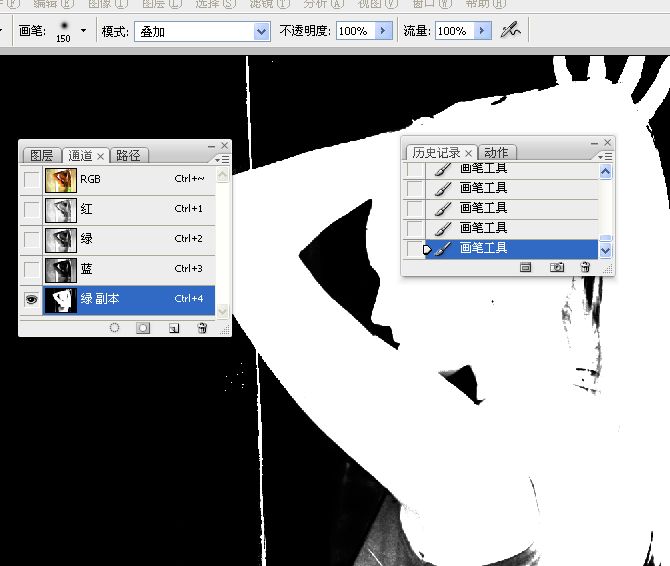Image resolution: width=670 pixels, height=566 pixels.
Task: Click Channels panel scroll down arrow
Action: [x=223, y=311]
